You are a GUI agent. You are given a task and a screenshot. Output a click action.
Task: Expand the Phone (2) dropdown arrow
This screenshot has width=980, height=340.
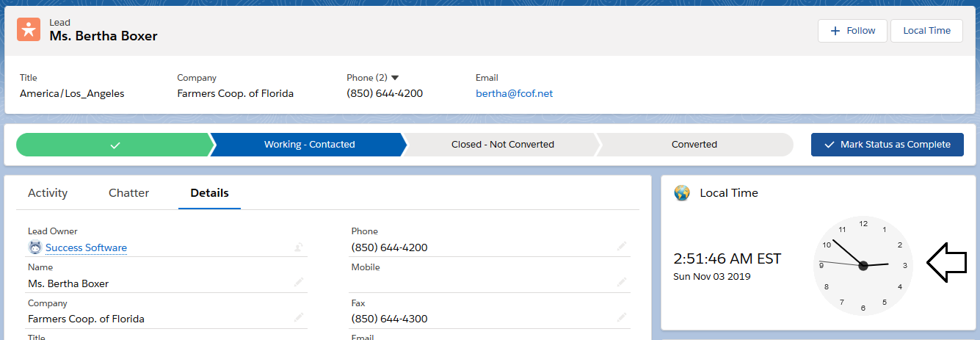395,78
